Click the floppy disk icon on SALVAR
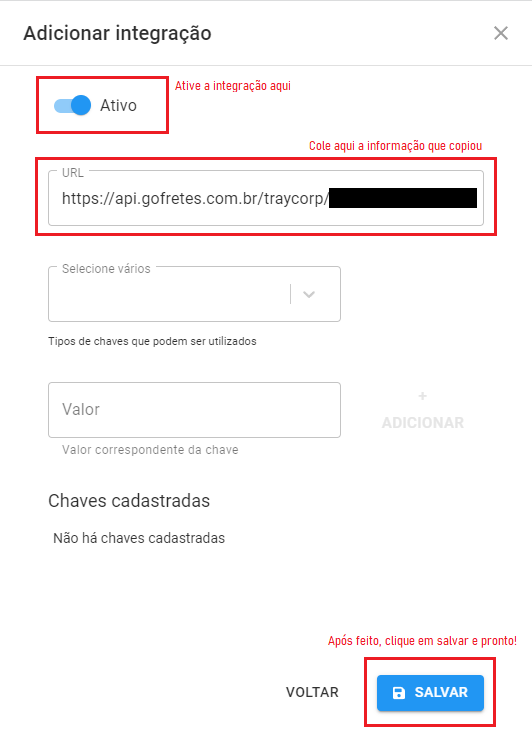The height and width of the screenshot is (729, 532). pyautogui.click(x=399, y=693)
